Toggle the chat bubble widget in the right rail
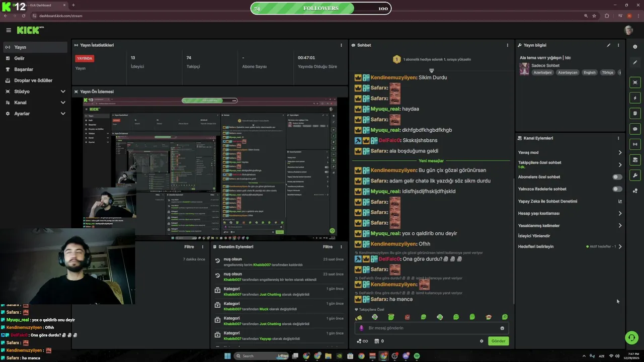 click(x=635, y=129)
